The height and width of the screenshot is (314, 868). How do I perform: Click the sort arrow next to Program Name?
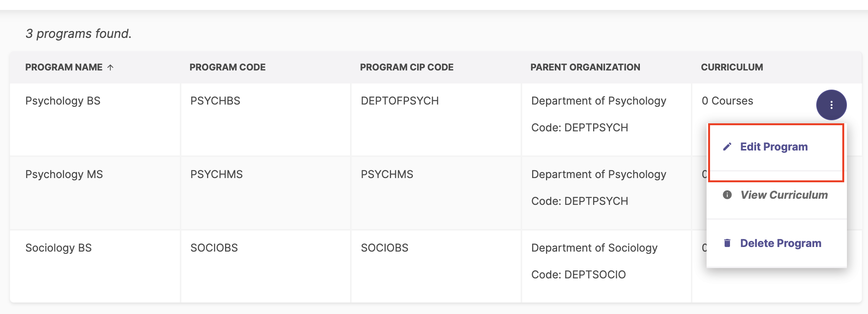[x=110, y=67]
